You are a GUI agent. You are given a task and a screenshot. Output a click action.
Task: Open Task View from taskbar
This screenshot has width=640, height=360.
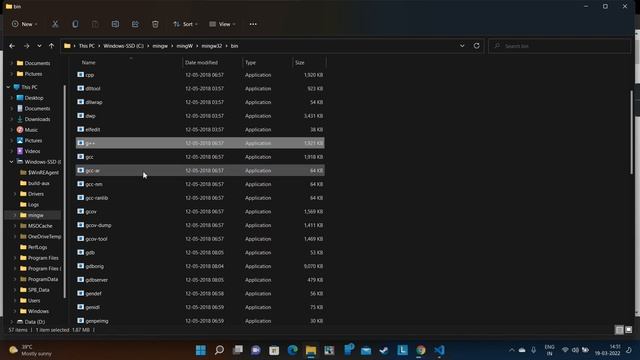point(238,350)
